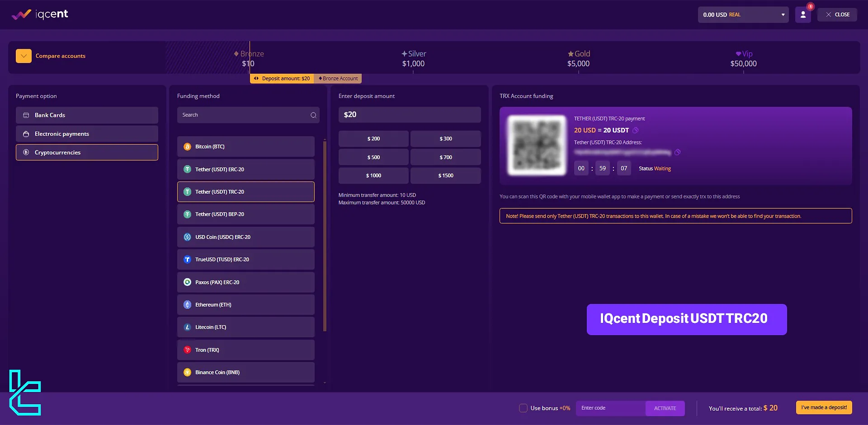Viewport: 868px width, 425px height.
Task: Click the USDT payment QR code
Action: pyautogui.click(x=537, y=145)
